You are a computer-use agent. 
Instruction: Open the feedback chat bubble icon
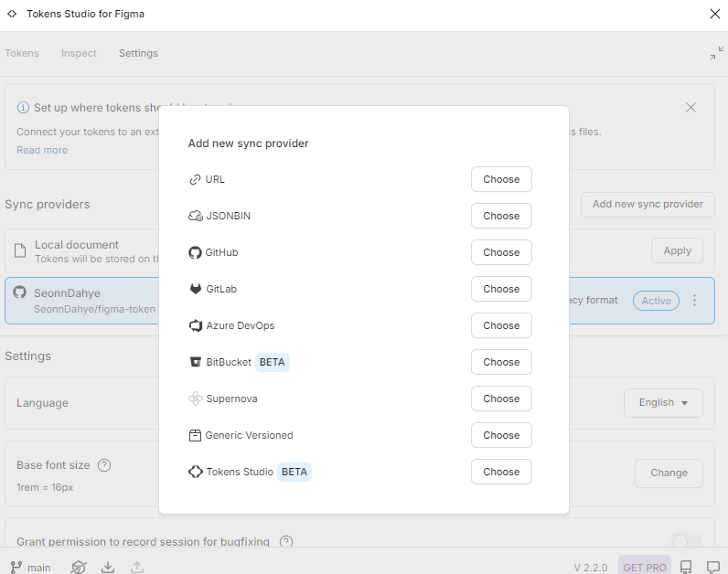pyautogui.click(x=713, y=567)
